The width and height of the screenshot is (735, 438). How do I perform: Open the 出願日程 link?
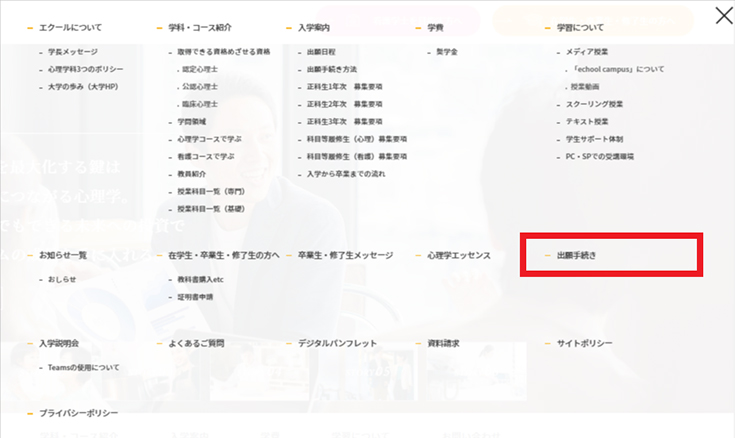coord(321,52)
